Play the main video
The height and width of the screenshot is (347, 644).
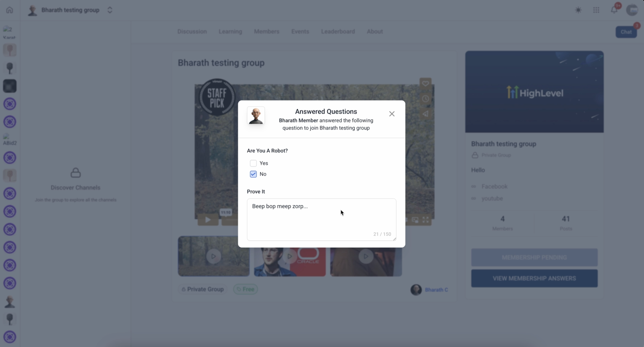208,220
